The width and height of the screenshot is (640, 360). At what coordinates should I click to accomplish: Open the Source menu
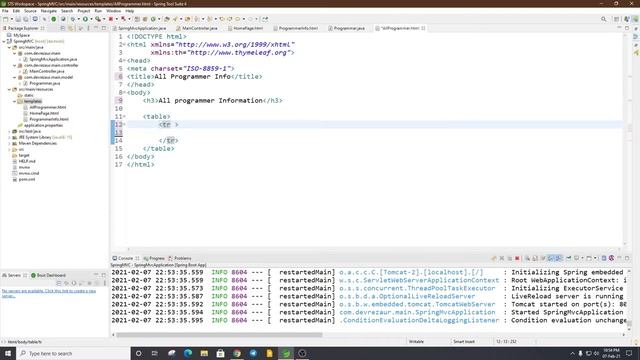30,11
